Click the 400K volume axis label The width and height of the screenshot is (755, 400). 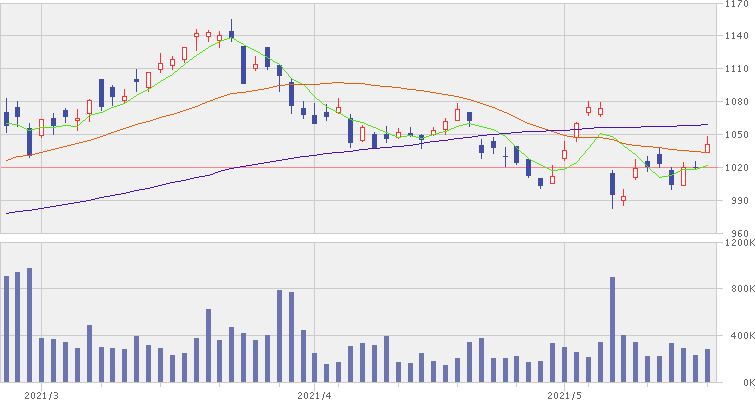coord(738,336)
